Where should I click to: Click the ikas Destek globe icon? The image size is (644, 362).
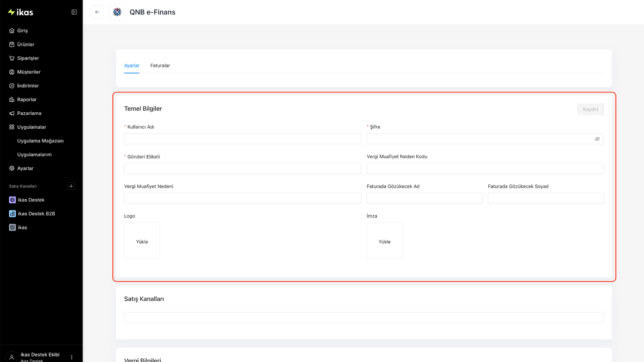[x=12, y=200]
